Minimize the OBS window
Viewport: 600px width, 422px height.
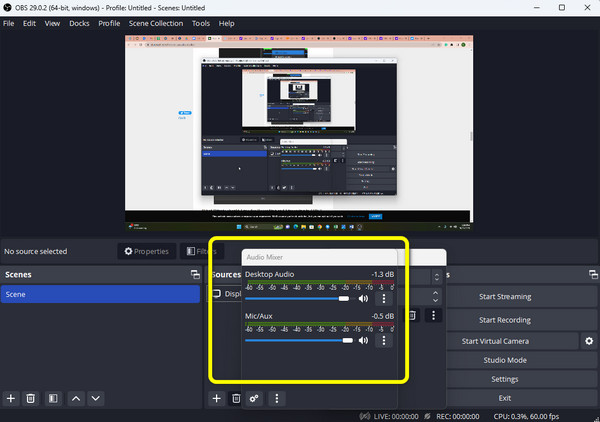537,8
